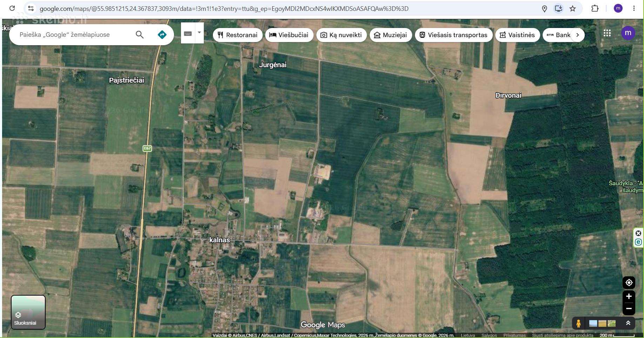644x338 pixels.
Task: Select the Viešbučiai category chip
Action: 289,35
